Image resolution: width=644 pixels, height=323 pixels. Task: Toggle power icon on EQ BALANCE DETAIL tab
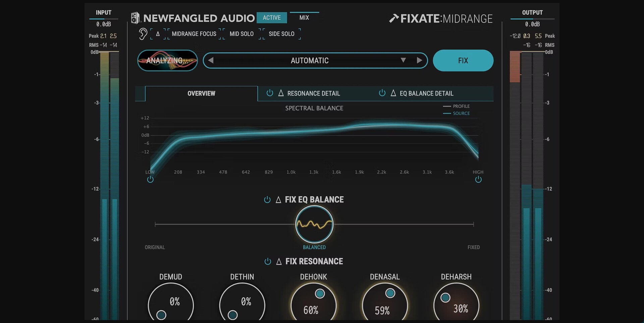point(382,93)
